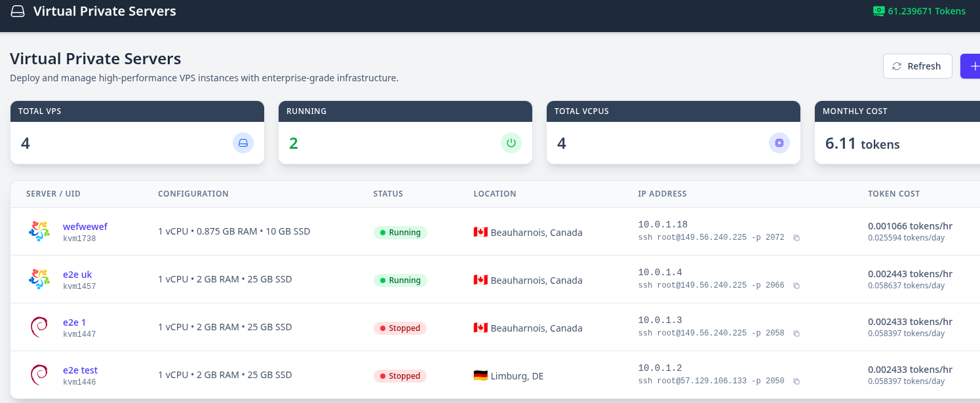Click the Total VPS drive icon
Image resolution: width=980 pixels, height=403 pixels.
tap(243, 143)
